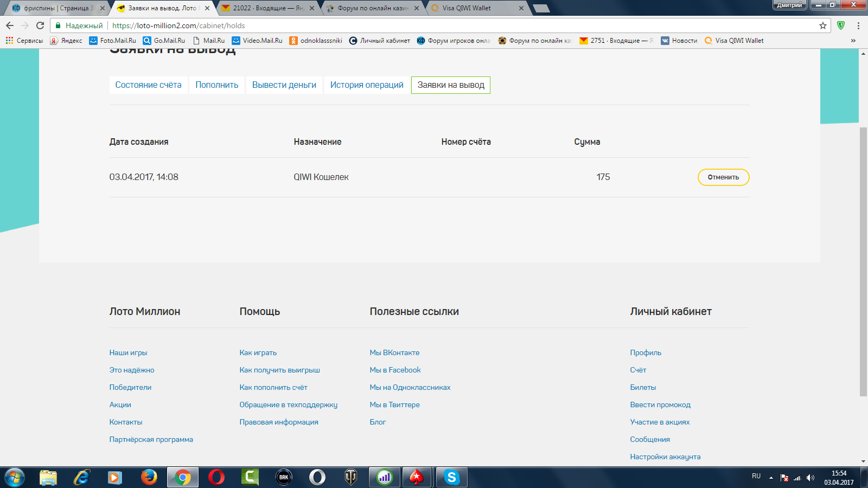
Task: Open the Победители footer link
Action: point(131,387)
